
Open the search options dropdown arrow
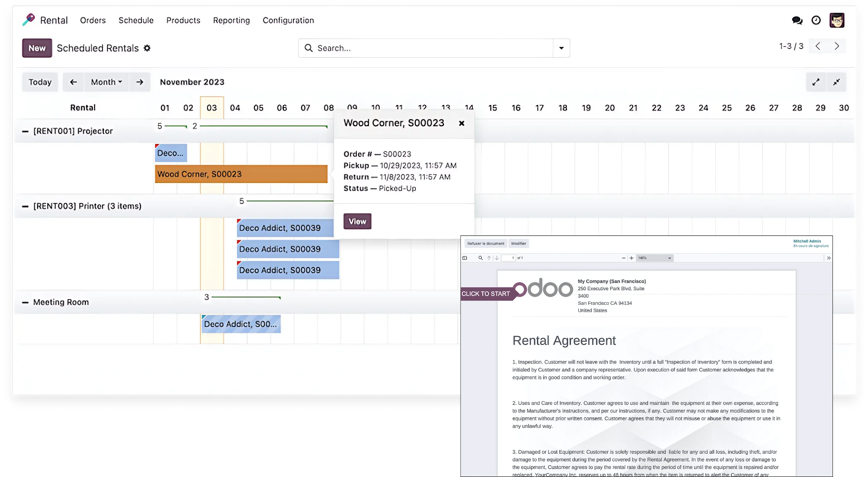(x=561, y=48)
